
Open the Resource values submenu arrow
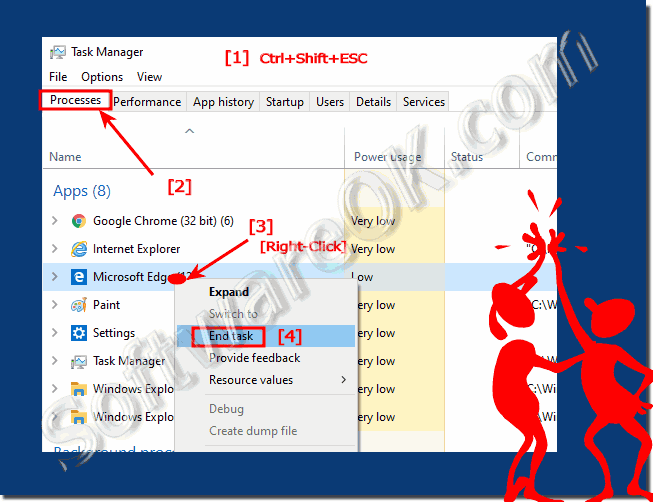344,380
